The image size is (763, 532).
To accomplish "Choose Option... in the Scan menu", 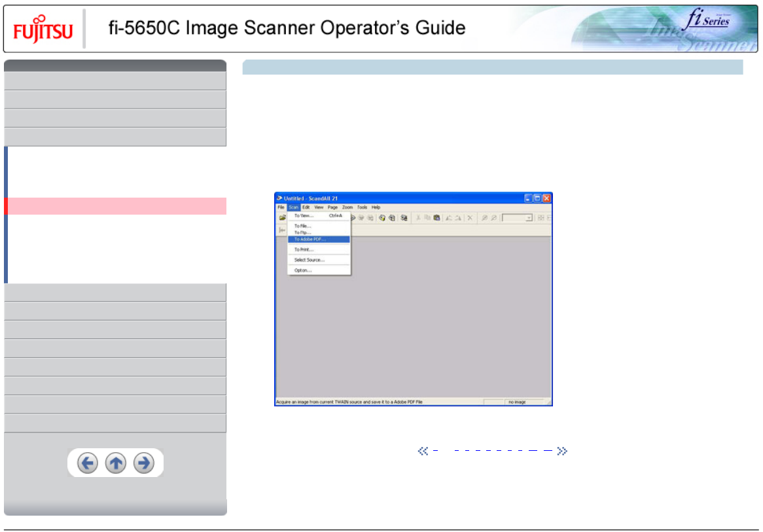I will 319,270.
